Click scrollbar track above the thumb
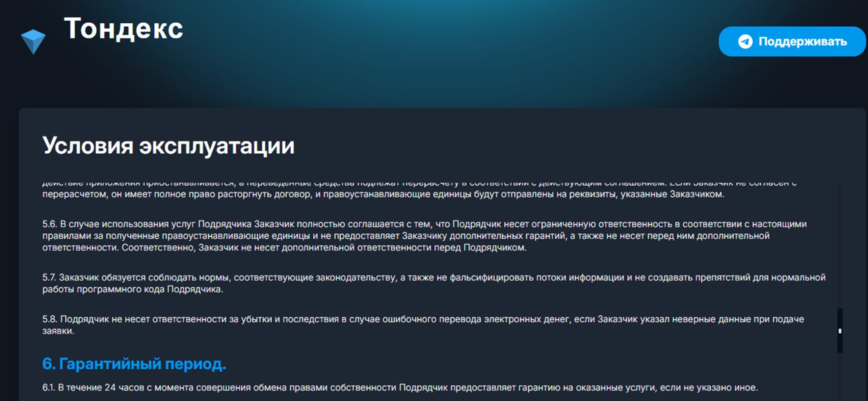868x401 pixels. coord(840,246)
